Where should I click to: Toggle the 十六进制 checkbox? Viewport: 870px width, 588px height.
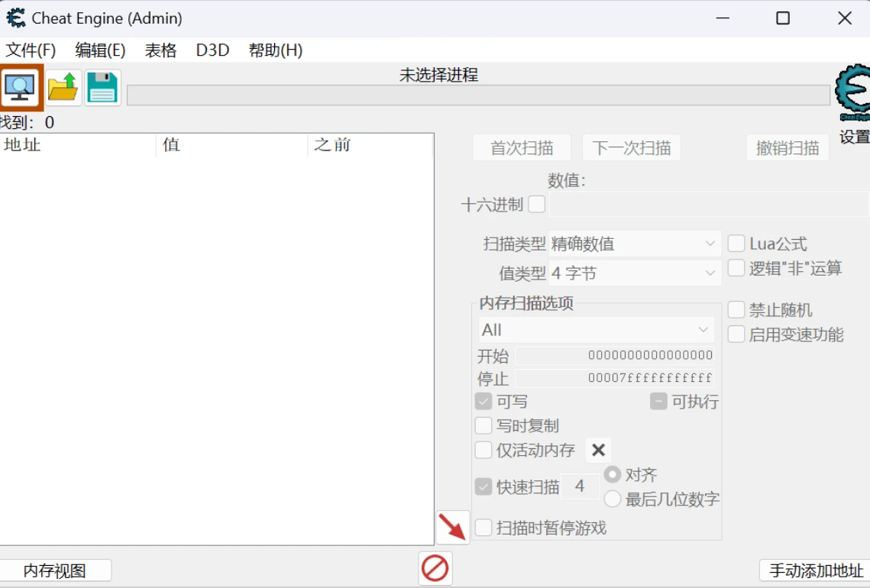point(537,205)
